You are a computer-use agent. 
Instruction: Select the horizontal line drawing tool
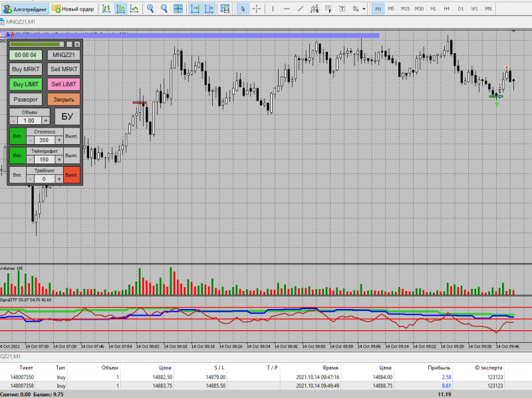(287, 9)
